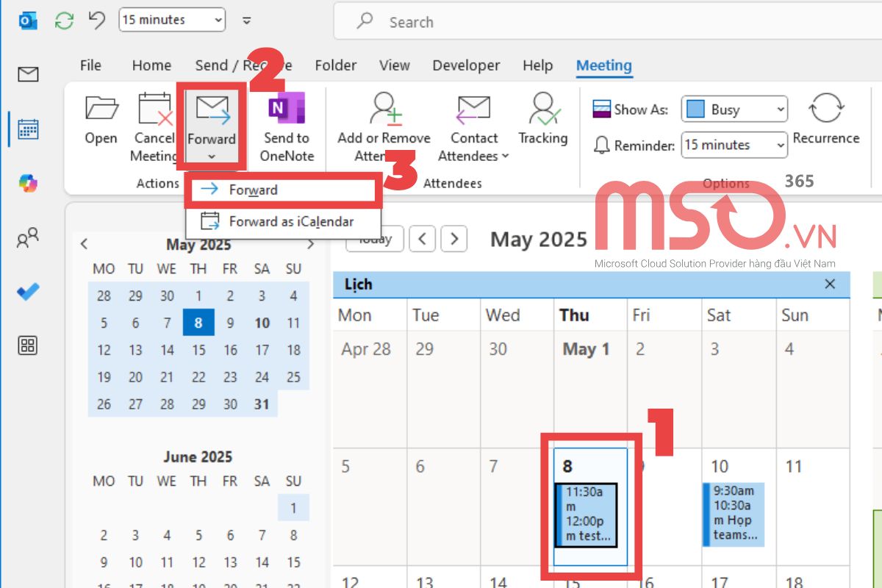This screenshot has height=588, width=882.
Task: Previous month arrow in mini calendar
Action: click(84, 244)
